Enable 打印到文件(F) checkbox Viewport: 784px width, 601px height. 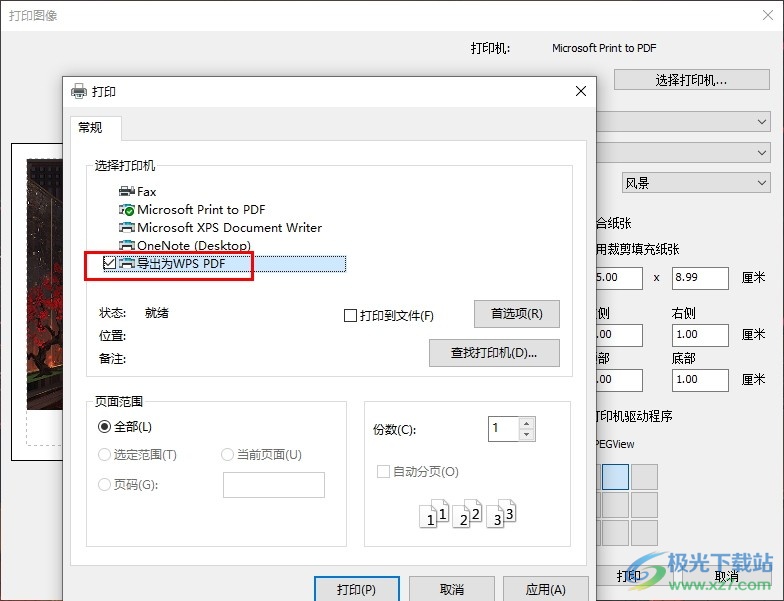coord(350,316)
